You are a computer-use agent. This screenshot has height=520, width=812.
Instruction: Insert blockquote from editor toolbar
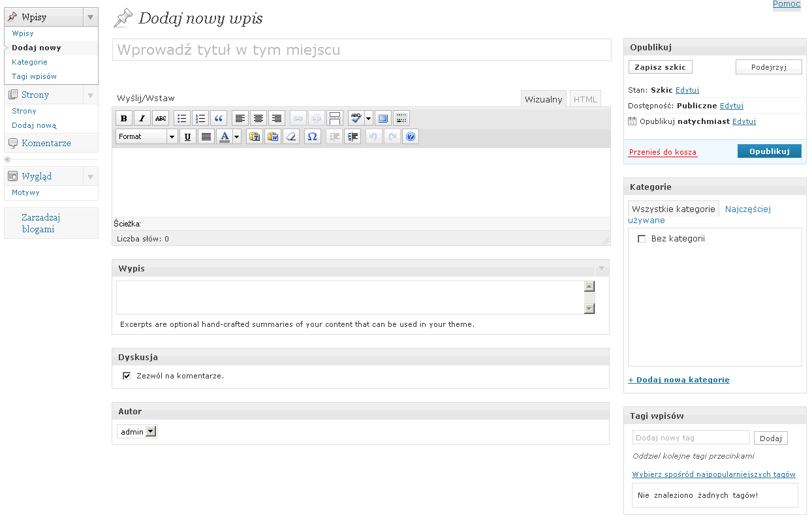click(x=219, y=118)
